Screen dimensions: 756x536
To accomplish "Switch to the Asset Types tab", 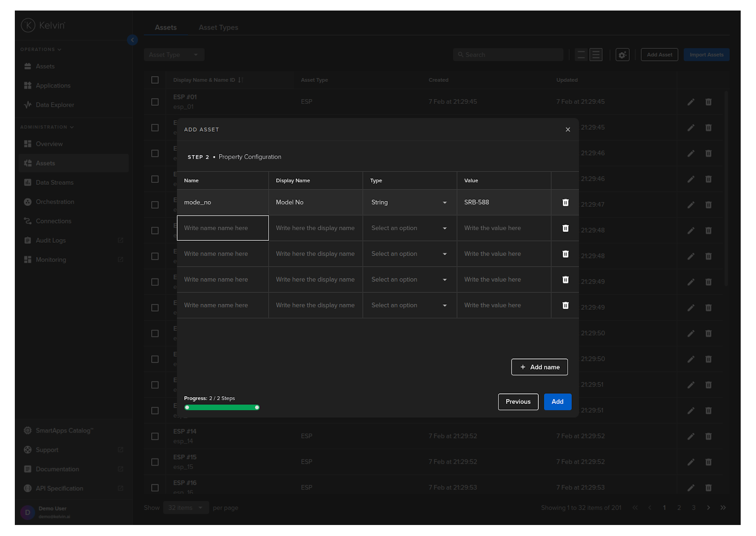I will click(218, 28).
